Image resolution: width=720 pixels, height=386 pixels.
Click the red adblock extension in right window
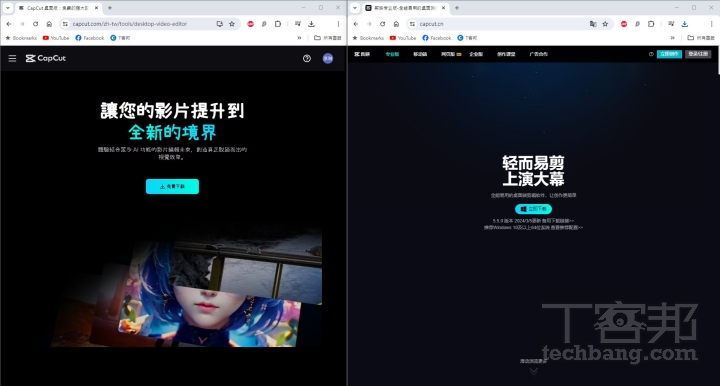pyautogui.click(x=624, y=24)
